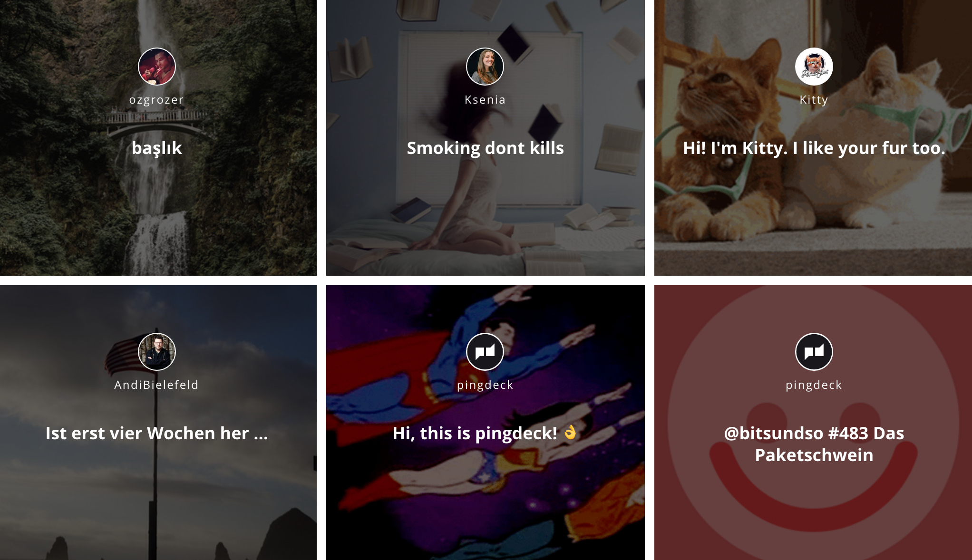Screen dimensions: 972x560
Task: Open Ksenia's profile avatar
Action: tap(485, 67)
